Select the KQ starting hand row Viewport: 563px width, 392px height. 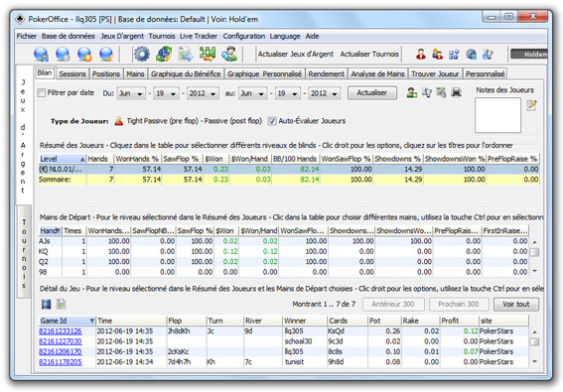(x=284, y=251)
